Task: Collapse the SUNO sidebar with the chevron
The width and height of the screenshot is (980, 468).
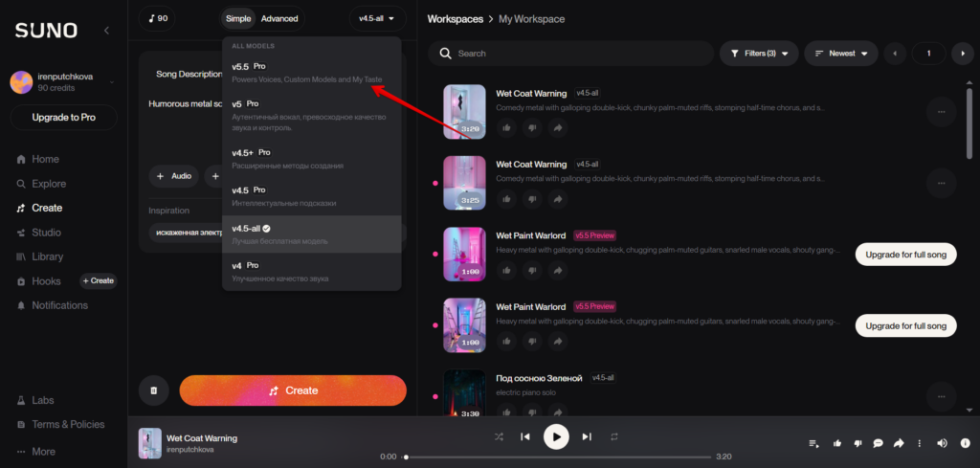Action: [106, 30]
